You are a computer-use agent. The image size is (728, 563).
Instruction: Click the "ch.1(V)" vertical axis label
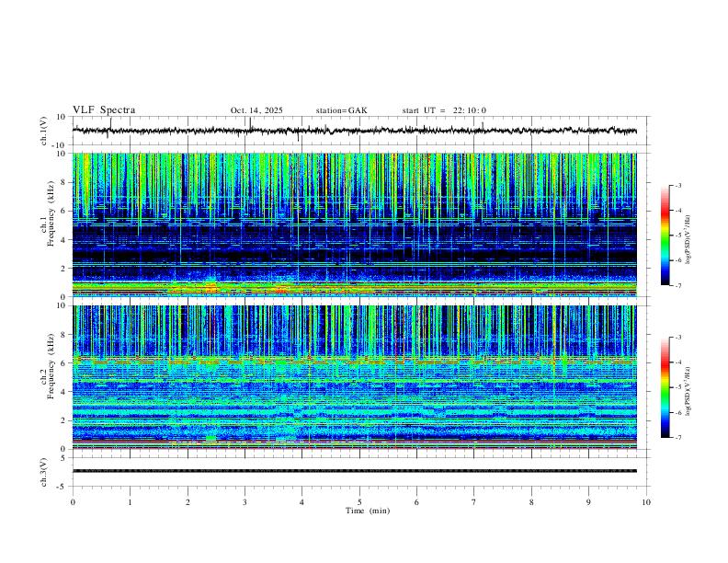[44, 131]
